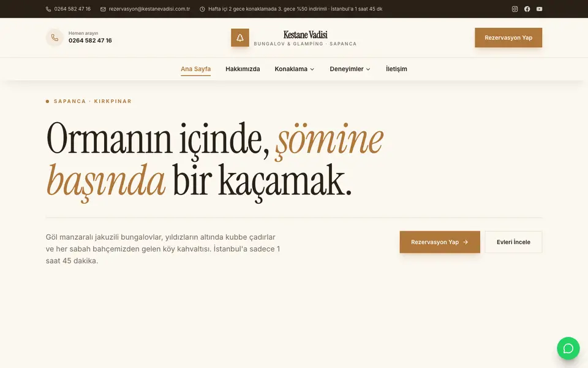Click the arrow icon on hero 'Rezervasyon Yap'
The image size is (588, 368).
pos(466,242)
